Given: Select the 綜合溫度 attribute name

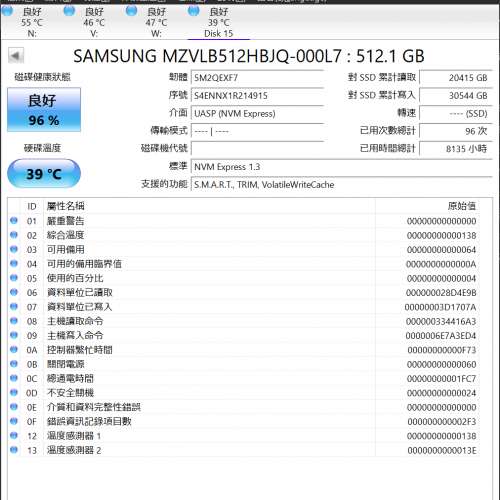Looking at the screenshot, I should pyautogui.click(x=66, y=235).
